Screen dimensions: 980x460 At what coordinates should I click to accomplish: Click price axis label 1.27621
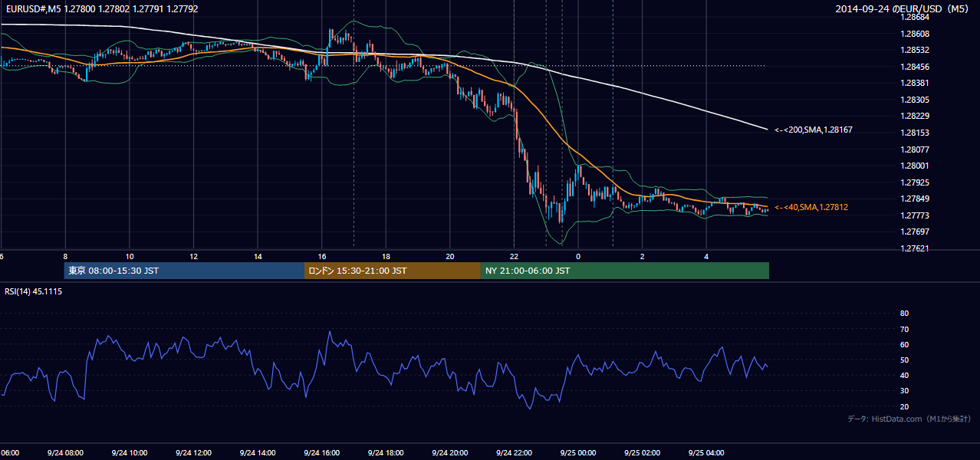pos(915,248)
